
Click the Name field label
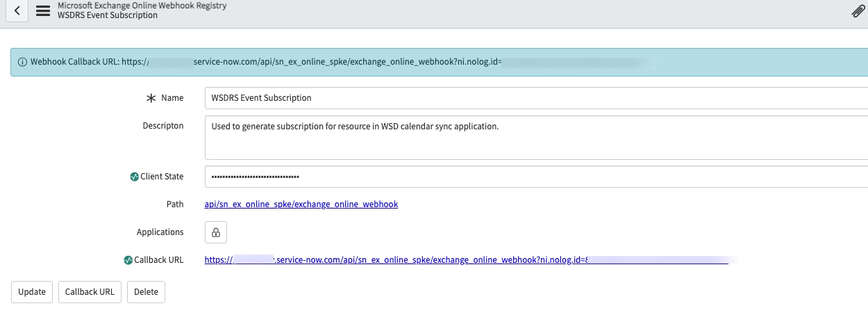pyautogui.click(x=172, y=98)
